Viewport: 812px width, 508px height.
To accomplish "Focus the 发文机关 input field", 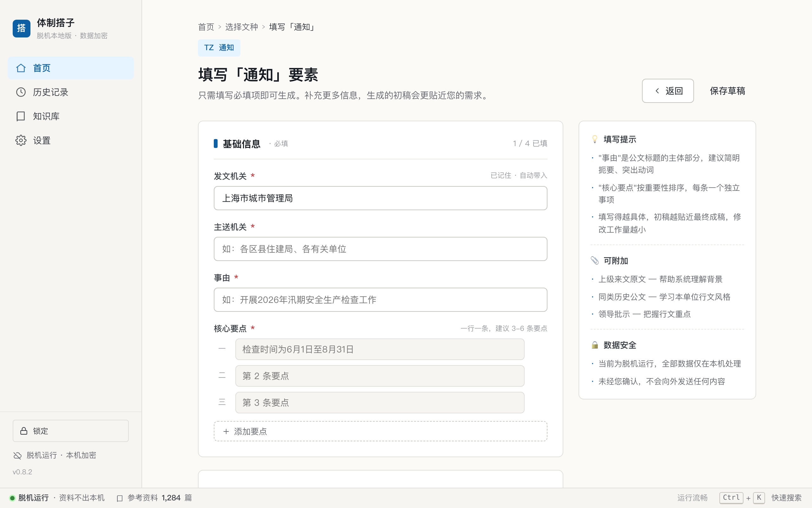I will (x=381, y=198).
